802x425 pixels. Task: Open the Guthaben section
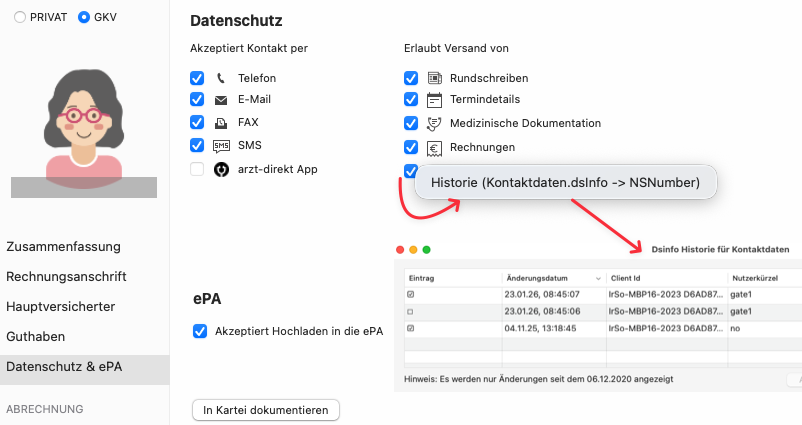35,337
